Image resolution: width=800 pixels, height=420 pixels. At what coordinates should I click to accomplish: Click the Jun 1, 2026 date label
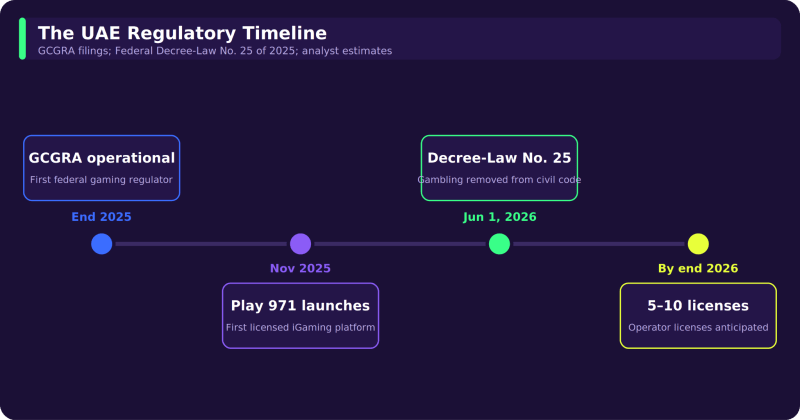click(499, 217)
